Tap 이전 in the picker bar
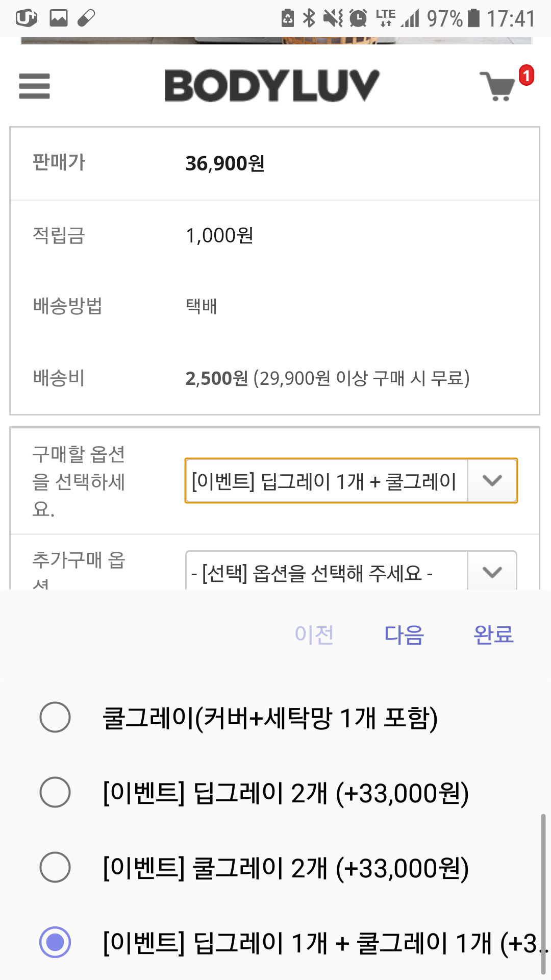This screenshot has height=980, width=551. coord(314,635)
